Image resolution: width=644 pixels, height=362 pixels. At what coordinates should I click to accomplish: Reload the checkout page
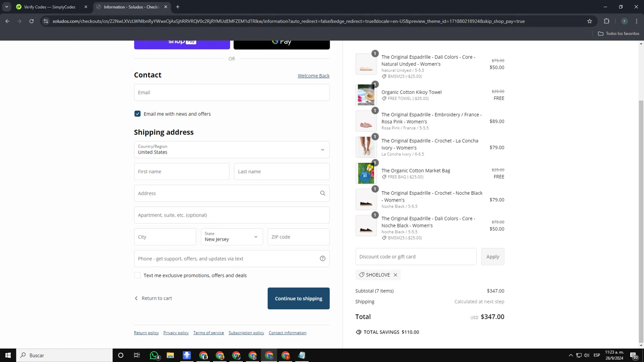pos(31,21)
